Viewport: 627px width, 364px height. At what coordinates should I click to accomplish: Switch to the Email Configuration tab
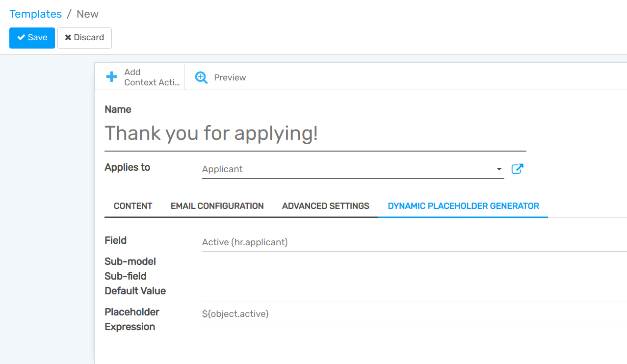tap(217, 206)
